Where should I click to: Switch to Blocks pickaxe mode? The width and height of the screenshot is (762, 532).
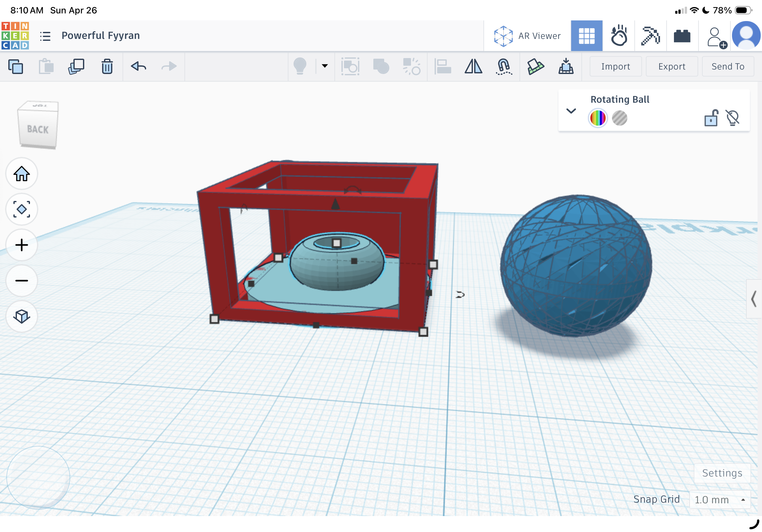(x=651, y=36)
